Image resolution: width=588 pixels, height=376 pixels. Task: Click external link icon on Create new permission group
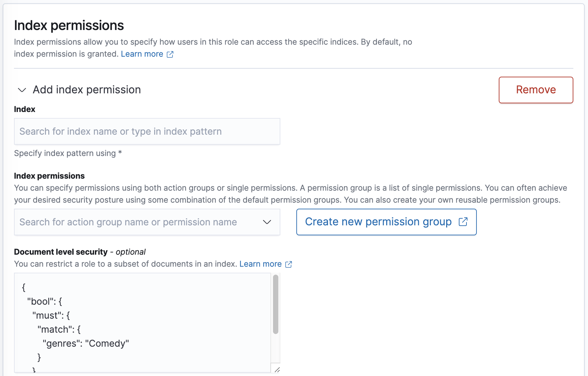pyautogui.click(x=463, y=222)
